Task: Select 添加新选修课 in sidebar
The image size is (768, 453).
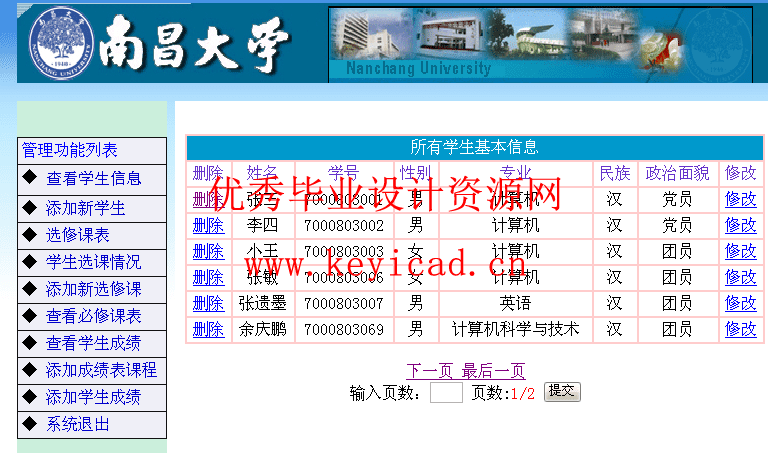Action: (93, 289)
